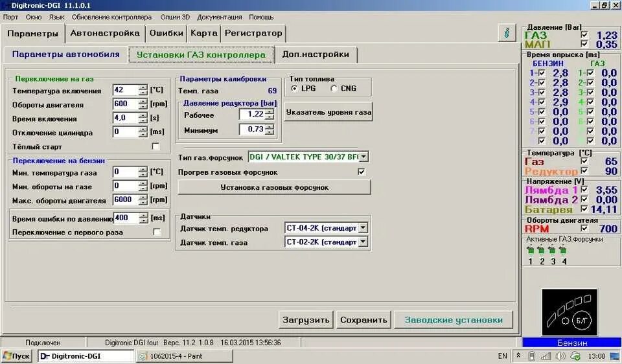
Task: Open Датчик темп. газа dropdown
Action: point(363,242)
